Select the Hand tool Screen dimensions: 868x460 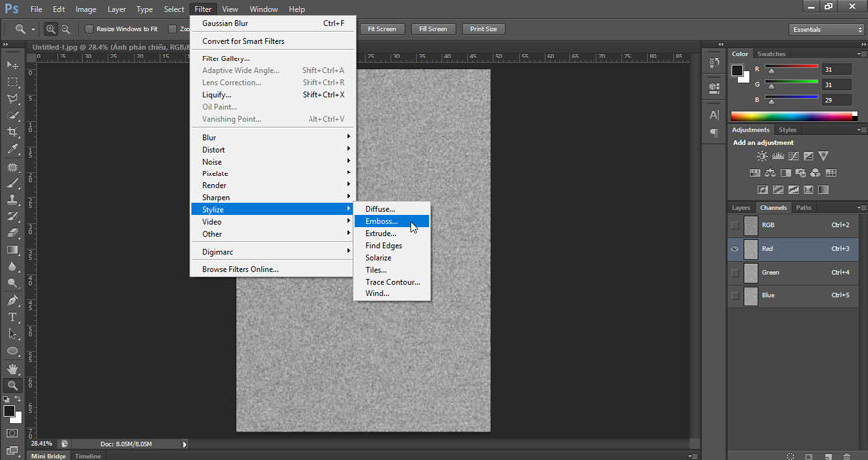(12, 369)
